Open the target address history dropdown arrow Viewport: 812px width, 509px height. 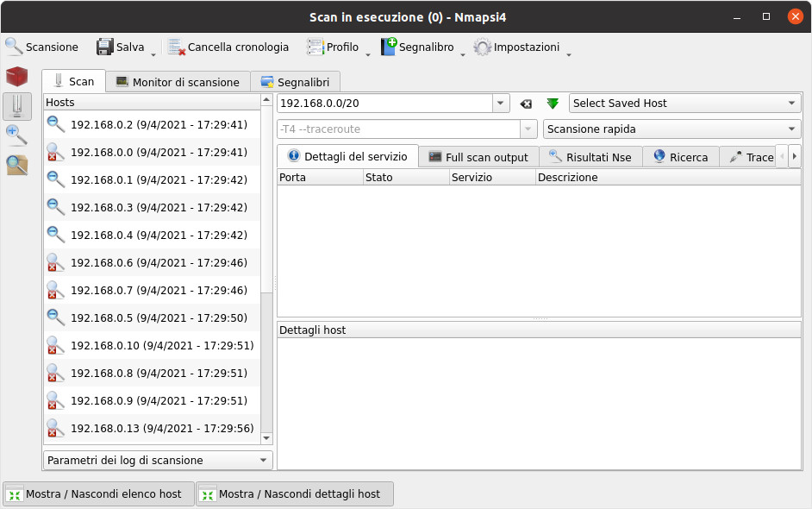501,104
